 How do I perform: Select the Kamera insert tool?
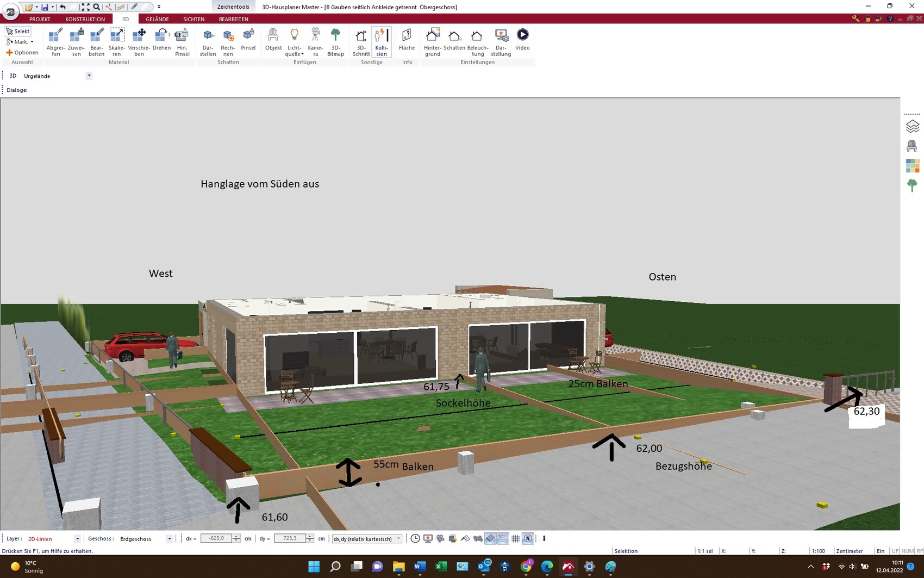click(x=315, y=42)
